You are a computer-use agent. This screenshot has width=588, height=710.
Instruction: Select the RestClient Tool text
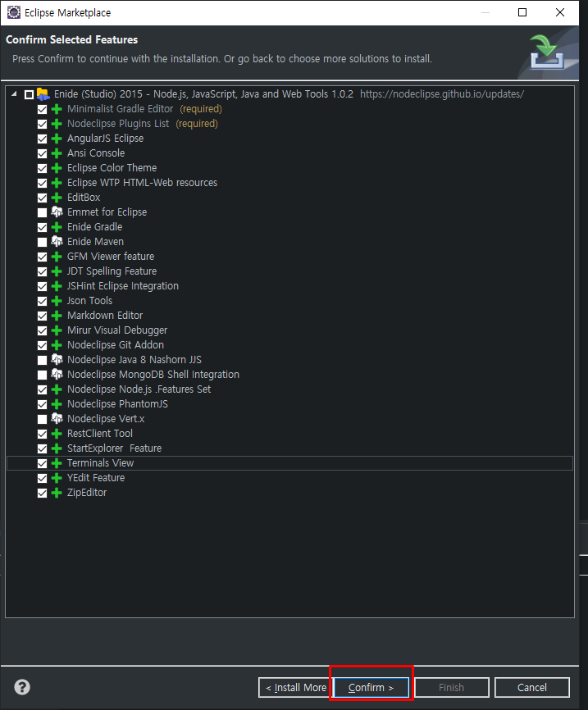coord(100,434)
